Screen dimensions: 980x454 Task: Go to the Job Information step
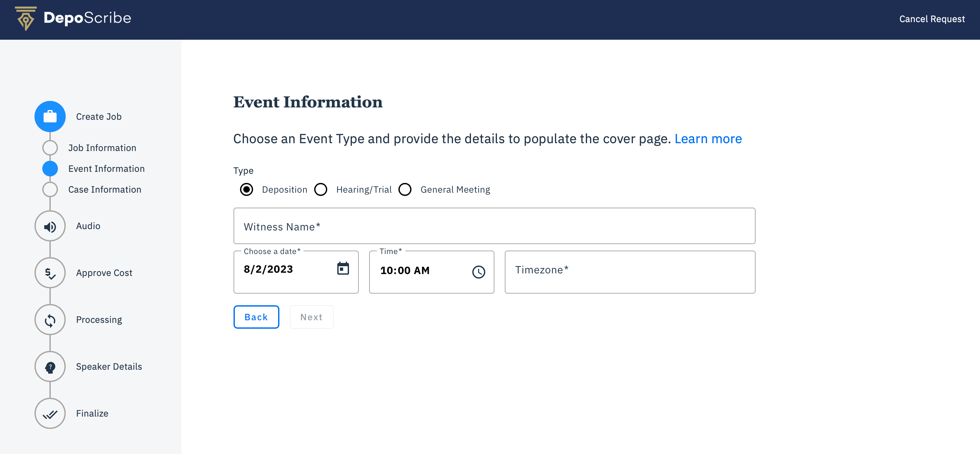click(102, 148)
